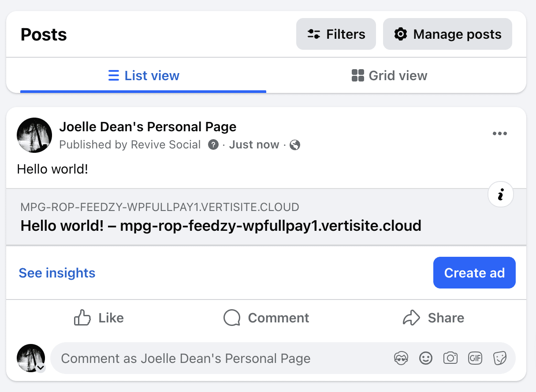This screenshot has width=536, height=392.
Task: Click the question mark next to Revive Social
Action: pyautogui.click(x=213, y=145)
